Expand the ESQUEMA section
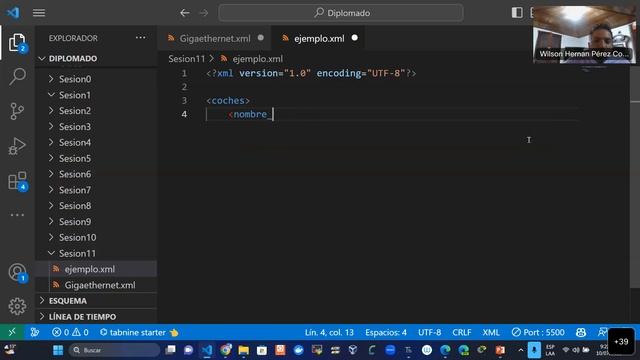Screen dimensions: 640x360 96,301
